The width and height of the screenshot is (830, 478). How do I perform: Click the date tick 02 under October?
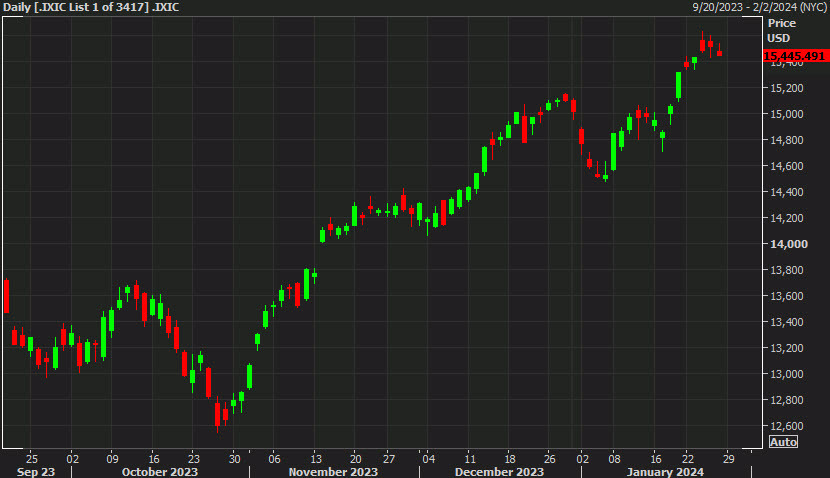pyautogui.click(x=73, y=459)
